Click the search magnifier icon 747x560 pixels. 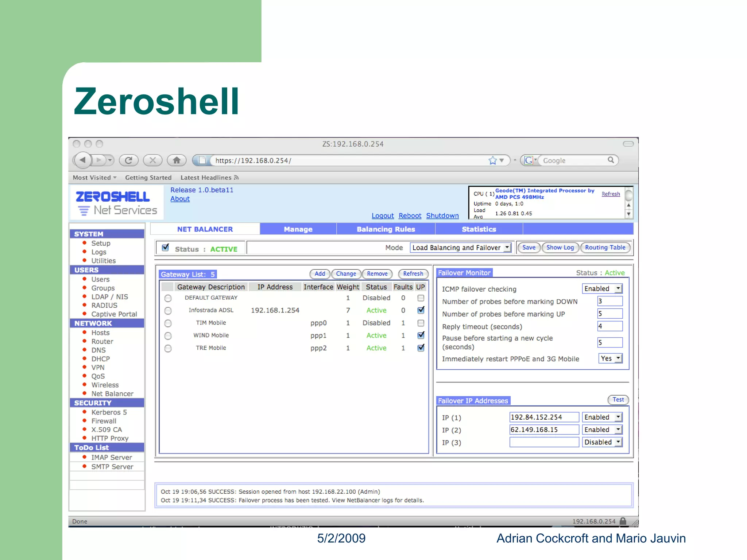pyautogui.click(x=611, y=160)
